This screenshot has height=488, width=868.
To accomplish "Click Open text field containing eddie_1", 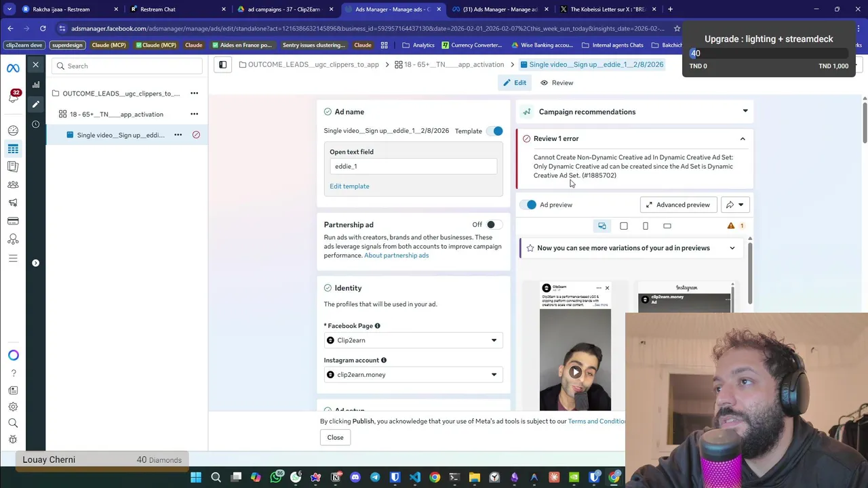I will [413, 166].
